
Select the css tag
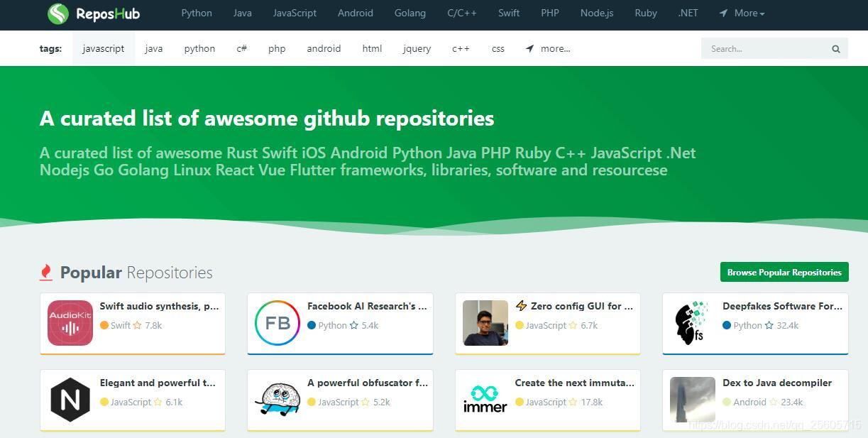point(498,49)
